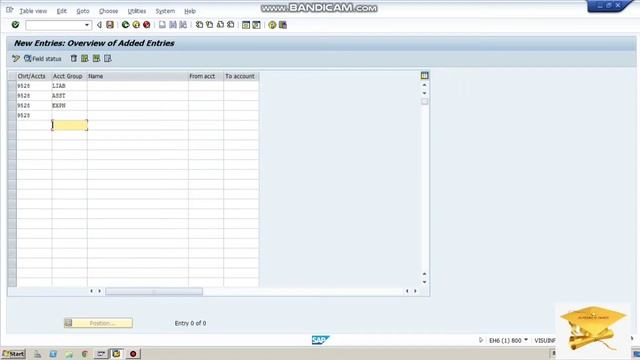640x360 pixels.
Task: Open the Customize Local Layout icon
Action: pos(283,25)
